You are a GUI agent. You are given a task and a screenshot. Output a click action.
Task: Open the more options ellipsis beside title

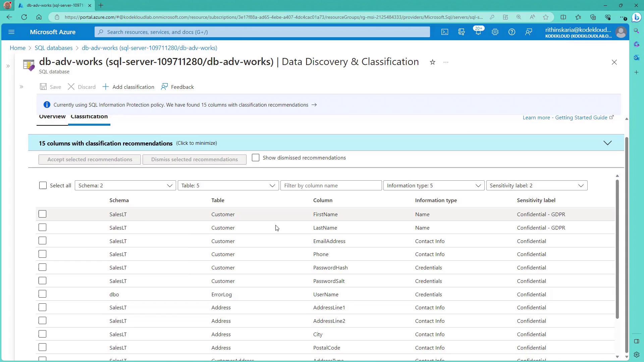pos(446,62)
